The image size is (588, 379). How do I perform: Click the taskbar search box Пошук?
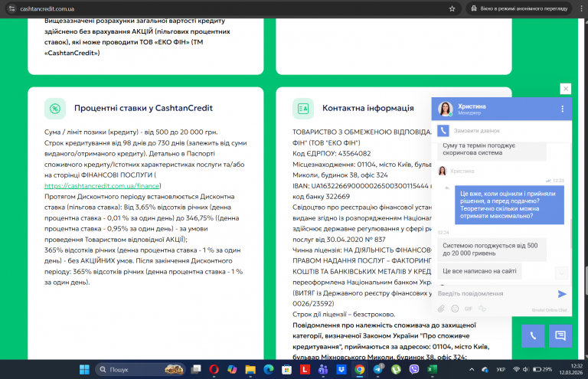(x=140, y=370)
